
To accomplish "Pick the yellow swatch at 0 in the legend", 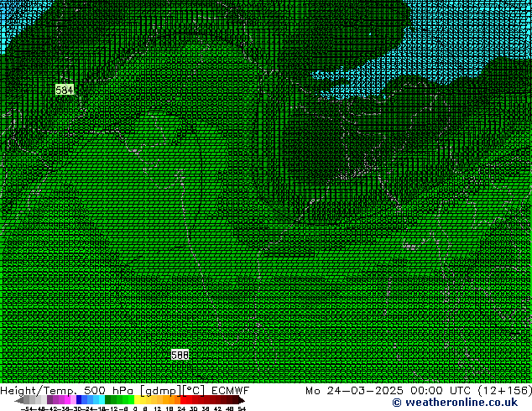I will pos(137,399).
